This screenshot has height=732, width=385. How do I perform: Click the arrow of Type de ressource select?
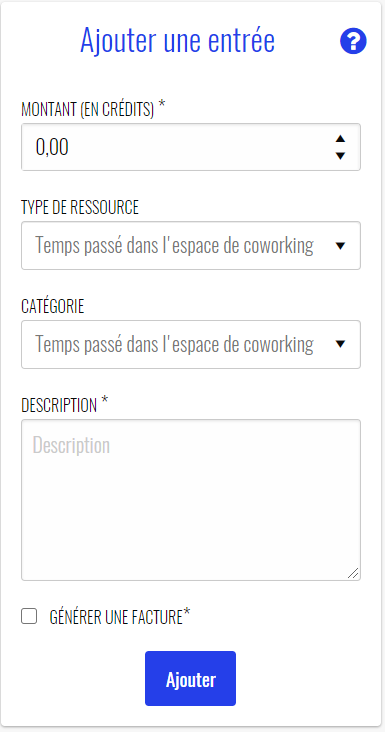click(341, 246)
